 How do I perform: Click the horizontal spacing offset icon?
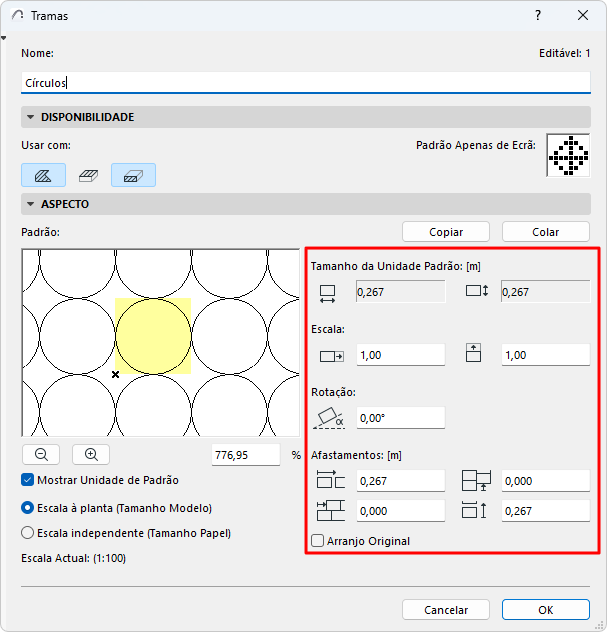(331, 480)
